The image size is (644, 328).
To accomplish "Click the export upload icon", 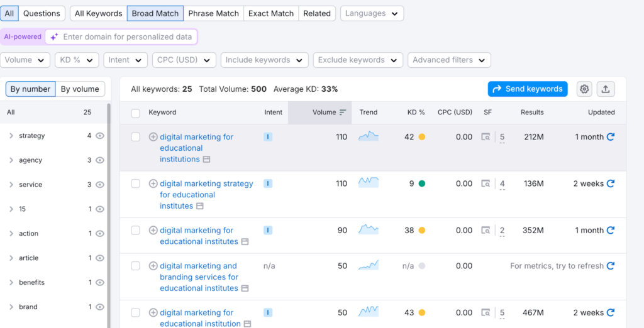I will tap(606, 89).
